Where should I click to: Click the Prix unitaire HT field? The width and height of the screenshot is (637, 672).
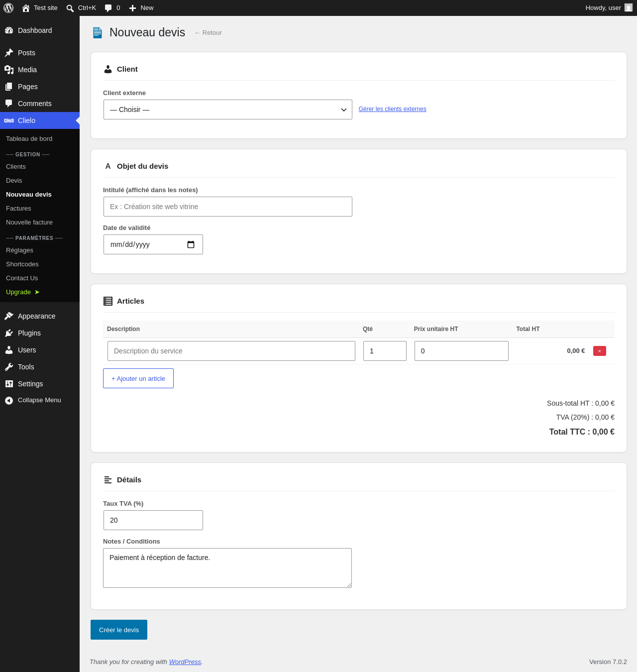(461, 351)
